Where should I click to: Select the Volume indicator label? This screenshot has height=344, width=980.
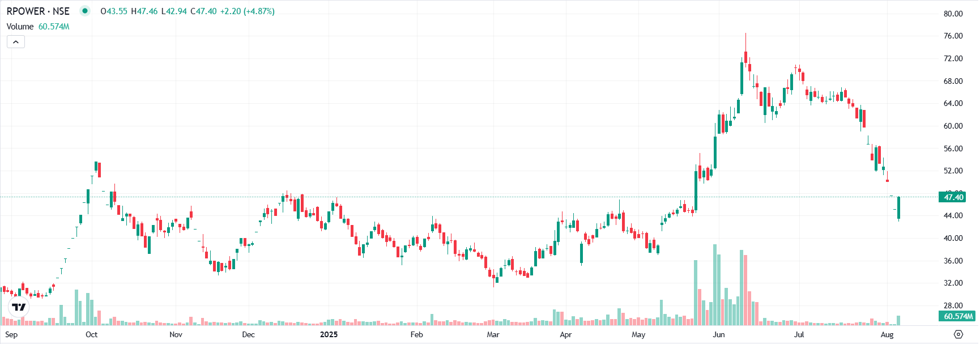(x=20, y=27)
